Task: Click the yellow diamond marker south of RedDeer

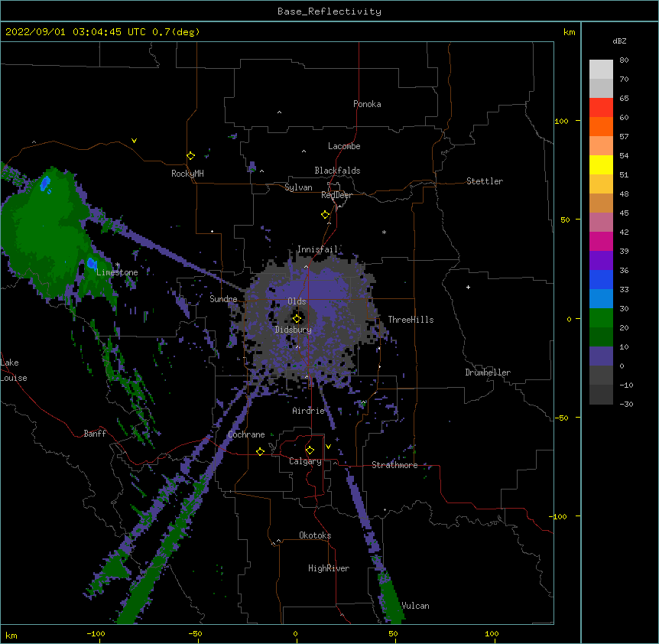Action: [x=325, y=215]
